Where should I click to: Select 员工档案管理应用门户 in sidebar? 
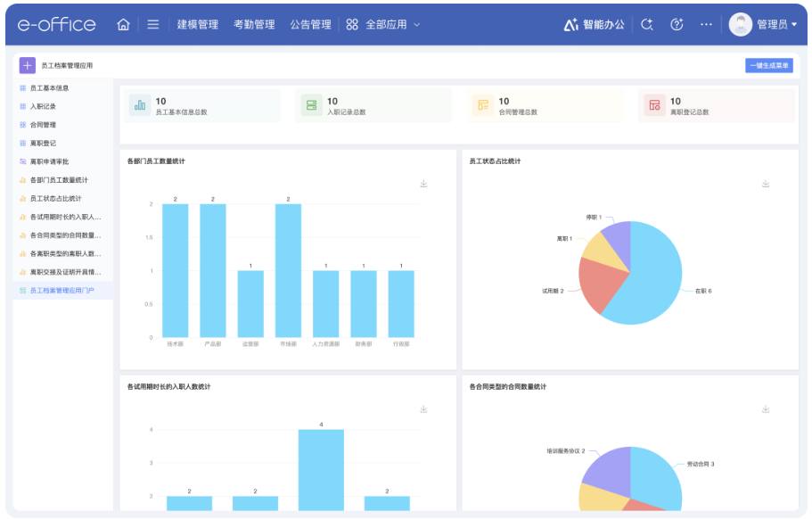click(62, 291)
